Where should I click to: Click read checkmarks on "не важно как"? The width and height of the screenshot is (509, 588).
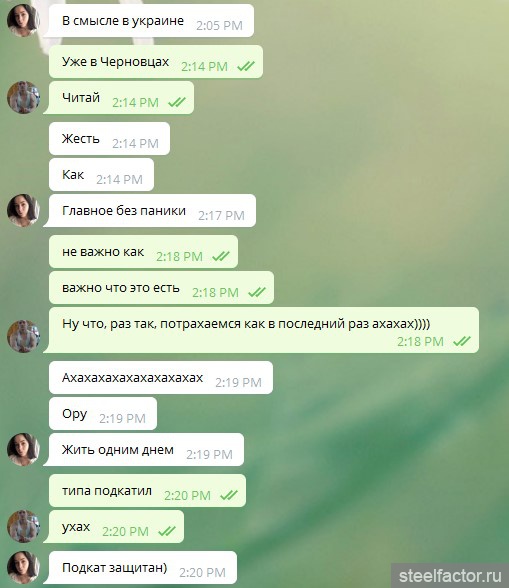click(x=221, y=256)
